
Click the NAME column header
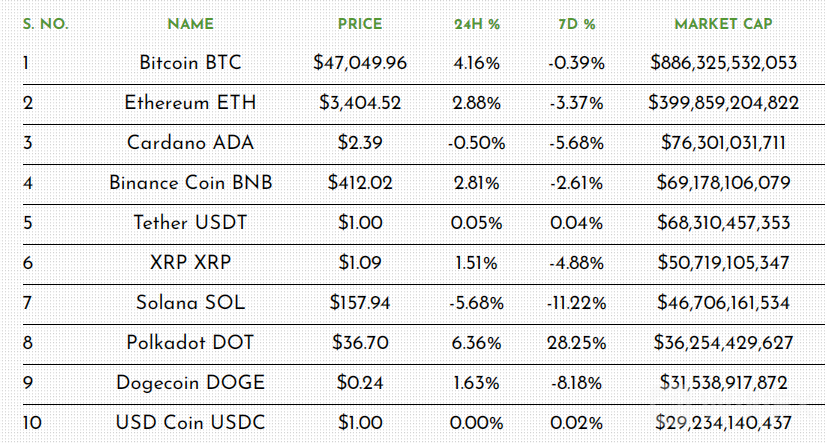[190, 23]
